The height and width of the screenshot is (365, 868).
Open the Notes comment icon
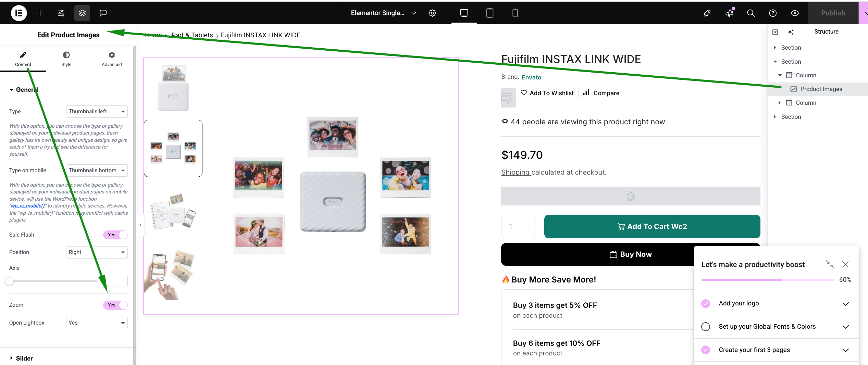[x=103, y=13]
